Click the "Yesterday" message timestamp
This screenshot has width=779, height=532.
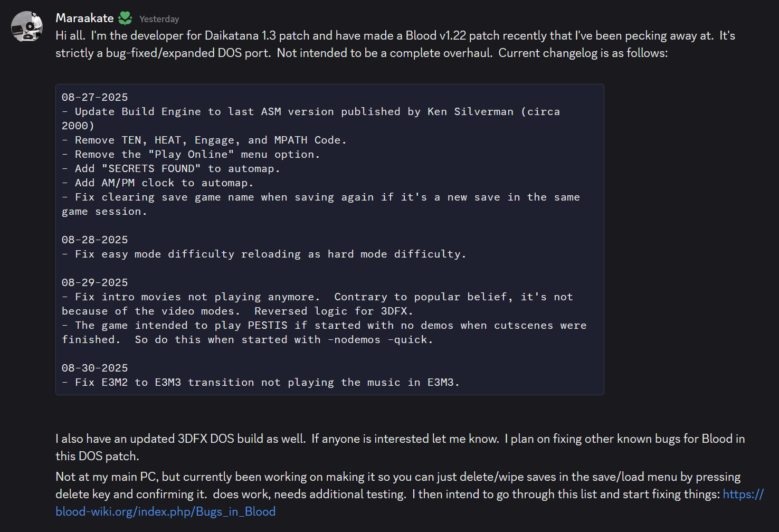[159, 19]
